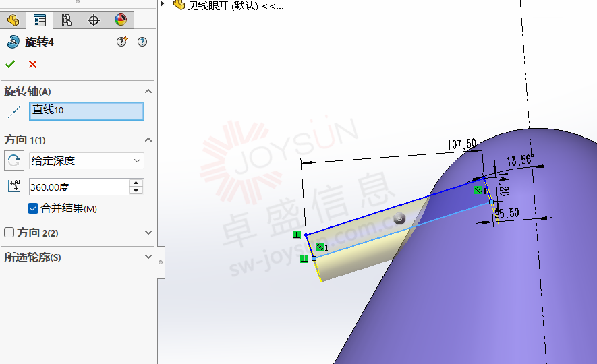
Task: Open the ConfigurationManager tab
Action: [67, 20]
